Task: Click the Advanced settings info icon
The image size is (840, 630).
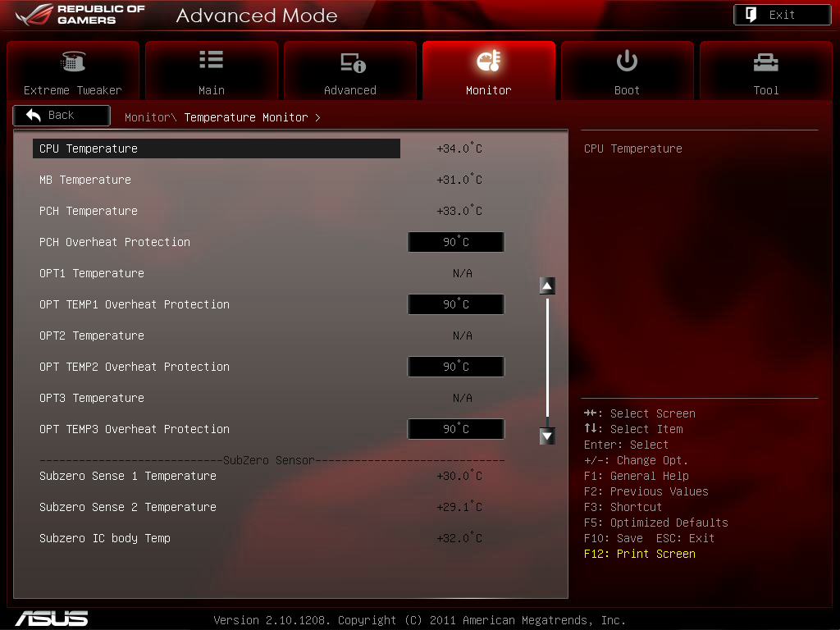Action: click(353, 62)
